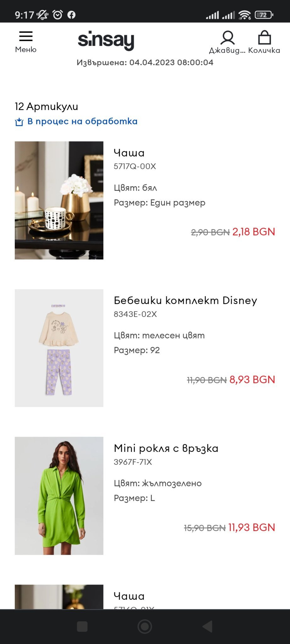Tap the Количка label in header

pos(264,50)
